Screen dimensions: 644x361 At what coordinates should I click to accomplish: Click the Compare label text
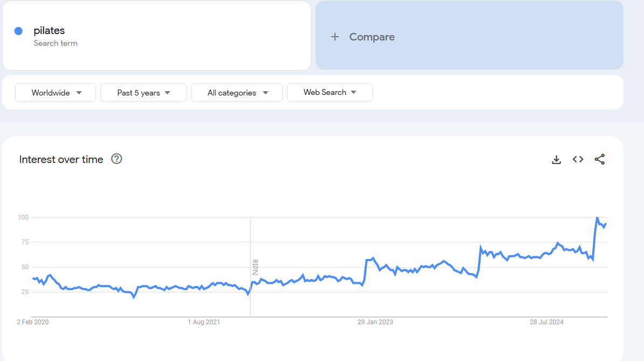pyautogui.click(x=372, y=37)
